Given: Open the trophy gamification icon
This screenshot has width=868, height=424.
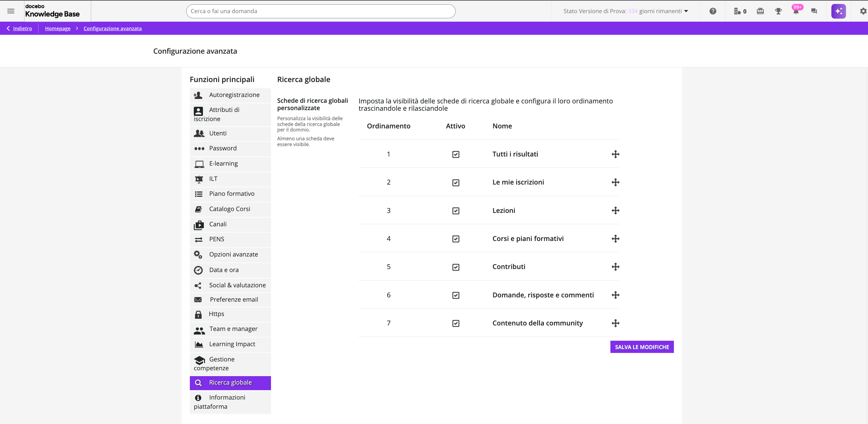Looking at the screenshot, I should point(778,11).
